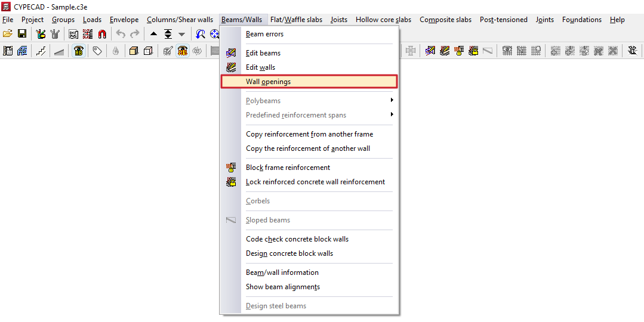Click the gray cross plus icon
Image resolution: width=644 pixels, height=322 pixels.
coord(411,51)
